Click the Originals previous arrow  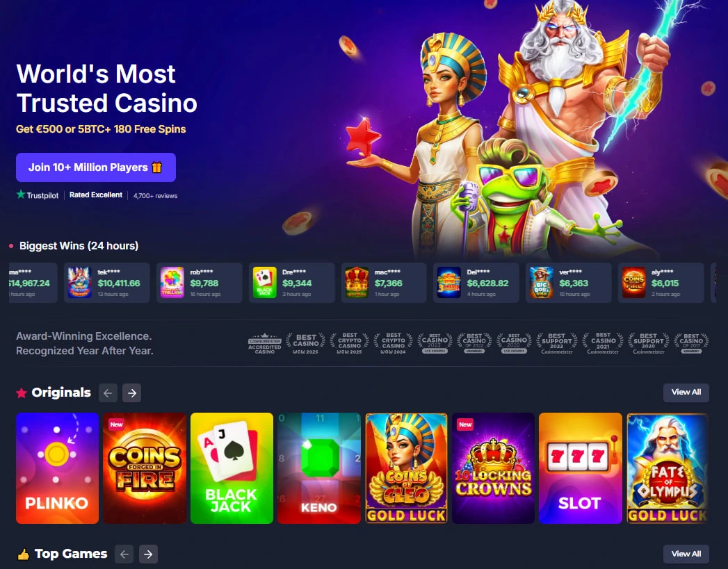click(108, 393)
